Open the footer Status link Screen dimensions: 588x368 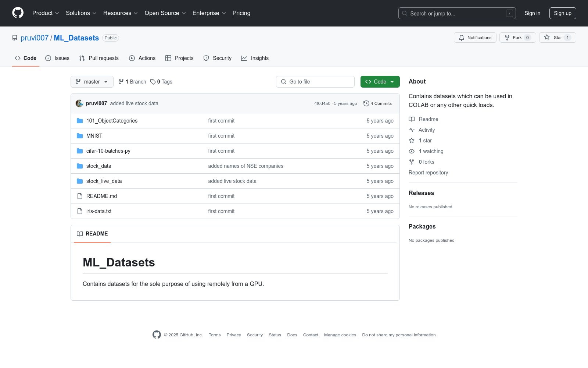275,335
